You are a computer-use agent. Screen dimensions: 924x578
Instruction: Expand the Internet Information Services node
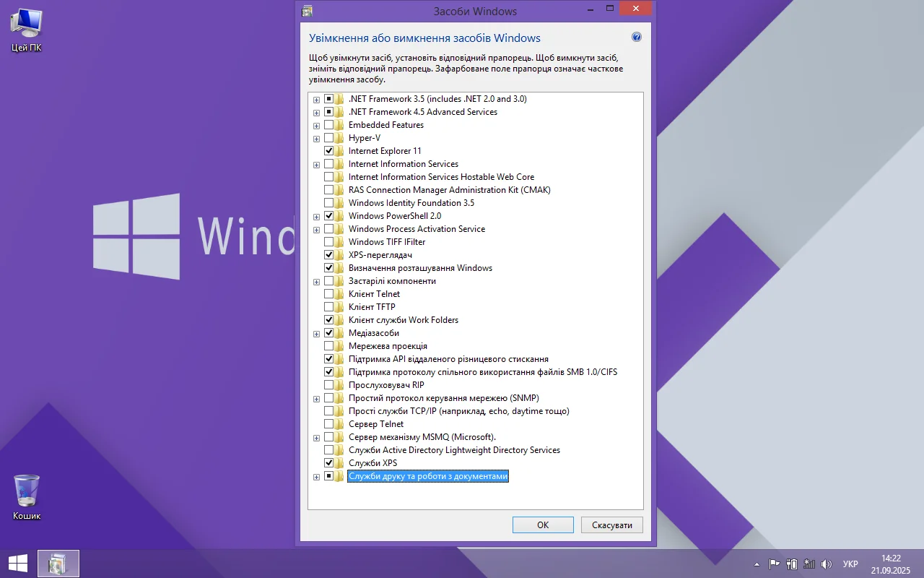pyautogui.click(x=316, y=165)
